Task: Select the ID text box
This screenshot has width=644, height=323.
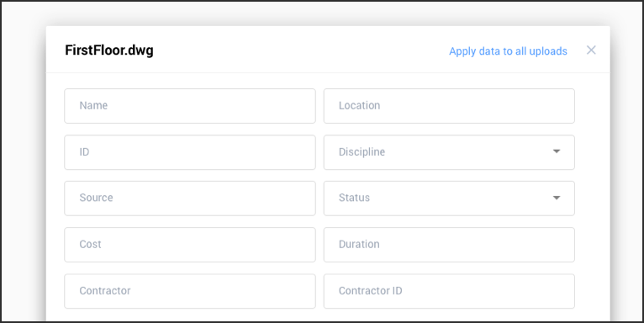Action: [190, 152]
